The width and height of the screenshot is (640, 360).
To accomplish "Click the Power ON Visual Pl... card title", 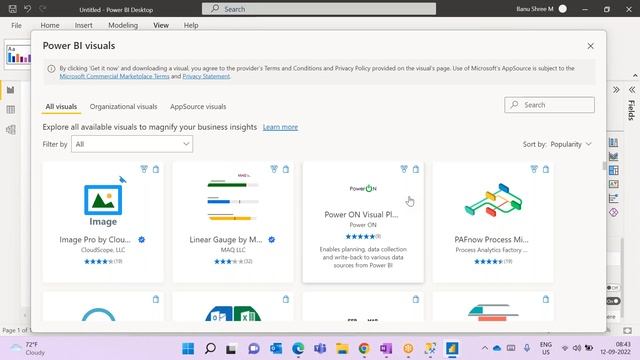I will pyautogui.click(x=361, y=215).
